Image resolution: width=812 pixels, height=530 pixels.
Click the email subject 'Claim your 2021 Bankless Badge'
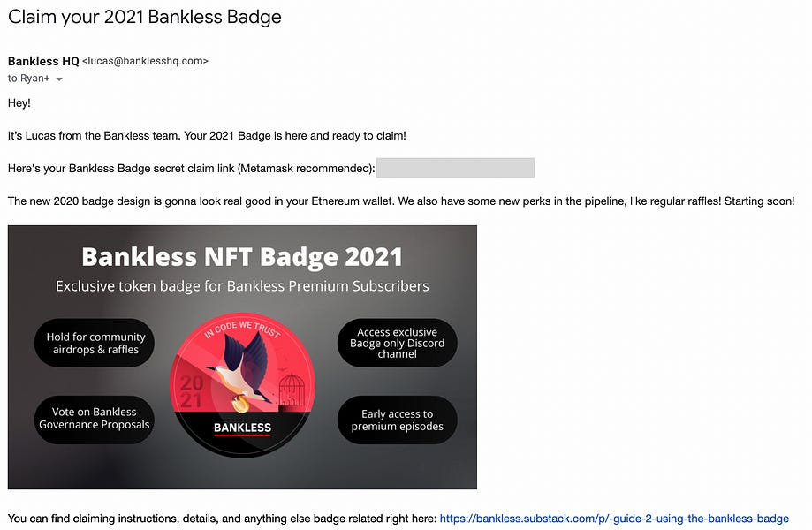[x=145, y=18]
